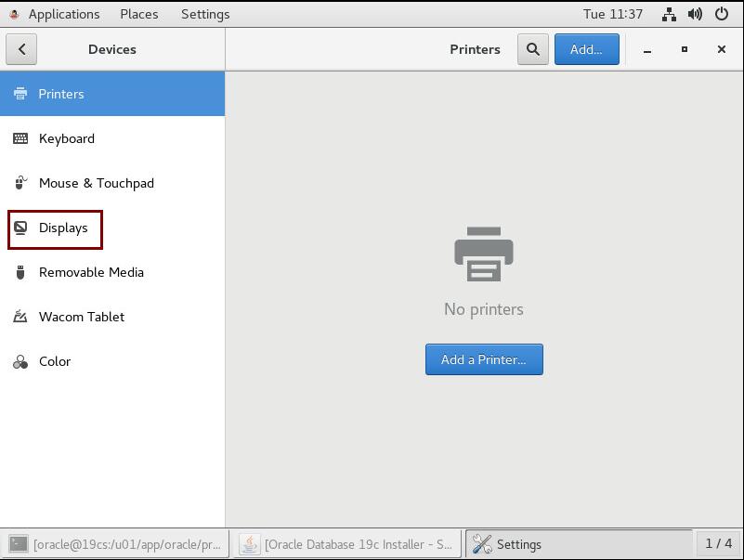Click the Displays monitor icon
This screenshot has height=560, width=744.
(x=20, y=228)
